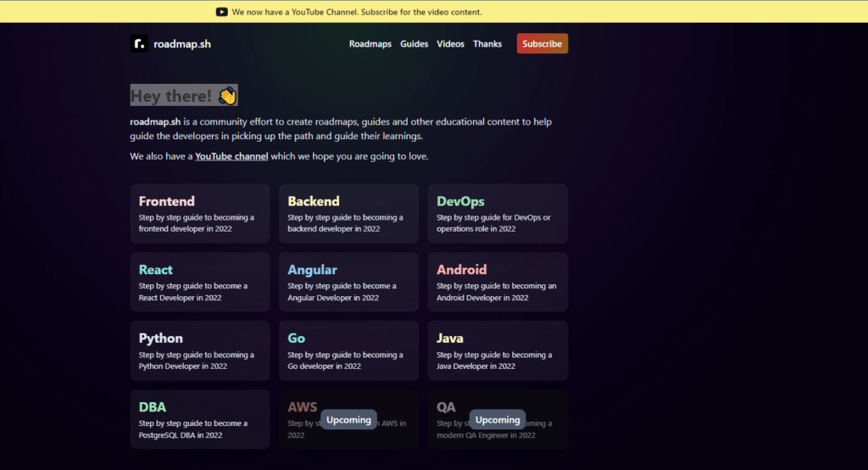Open the Thanks navigation link

coord(487,44)
